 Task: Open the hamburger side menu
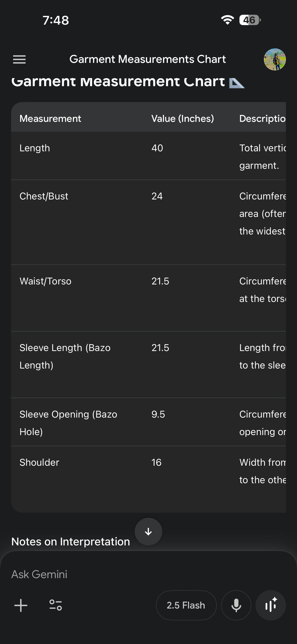(19, 59)
